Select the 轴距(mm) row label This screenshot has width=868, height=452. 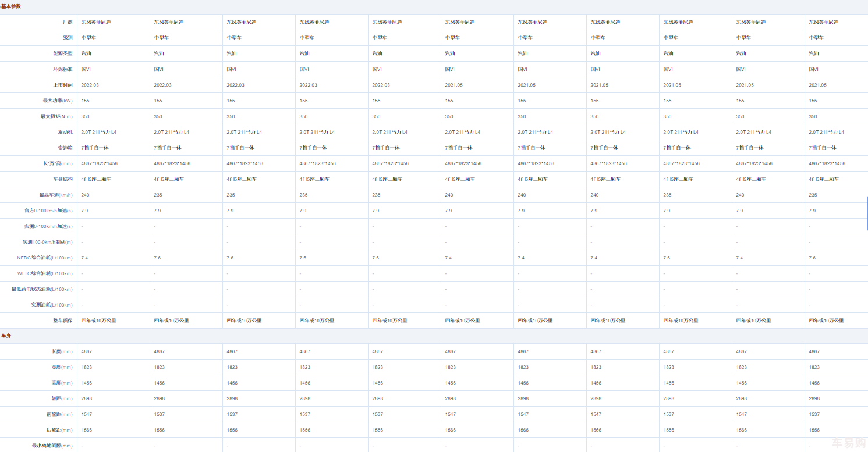click(x=62, y=398)
